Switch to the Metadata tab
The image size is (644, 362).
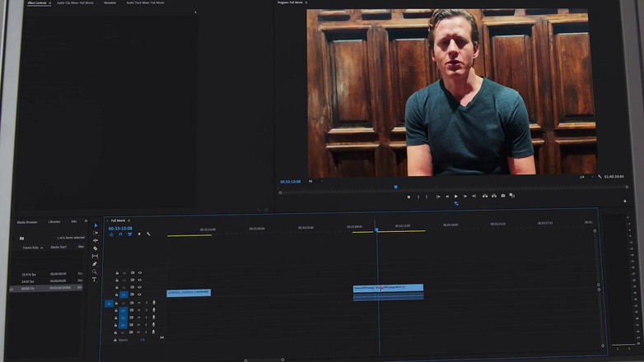[x=110, y=3]
